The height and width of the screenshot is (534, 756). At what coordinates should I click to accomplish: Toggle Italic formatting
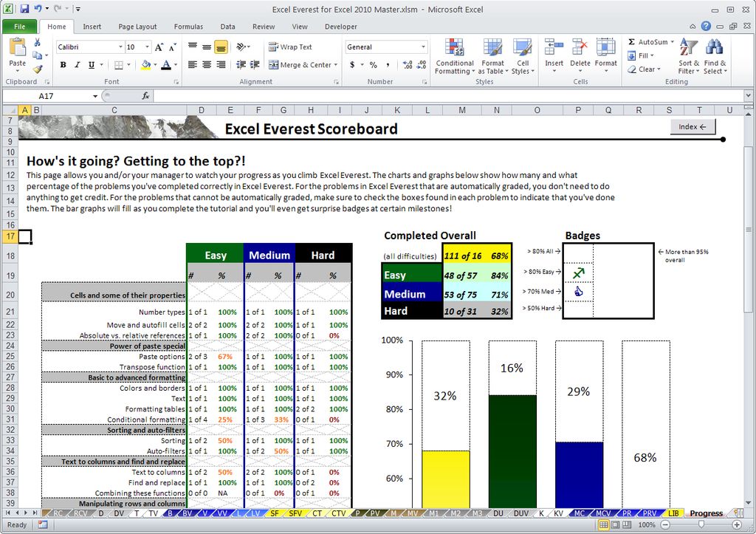[77, 65]
